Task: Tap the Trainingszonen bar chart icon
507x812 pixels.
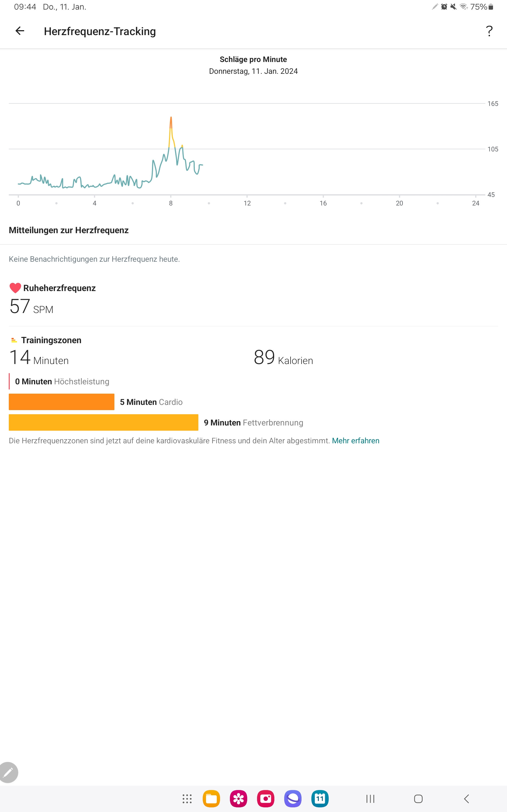Action: (x=14, y=340)
